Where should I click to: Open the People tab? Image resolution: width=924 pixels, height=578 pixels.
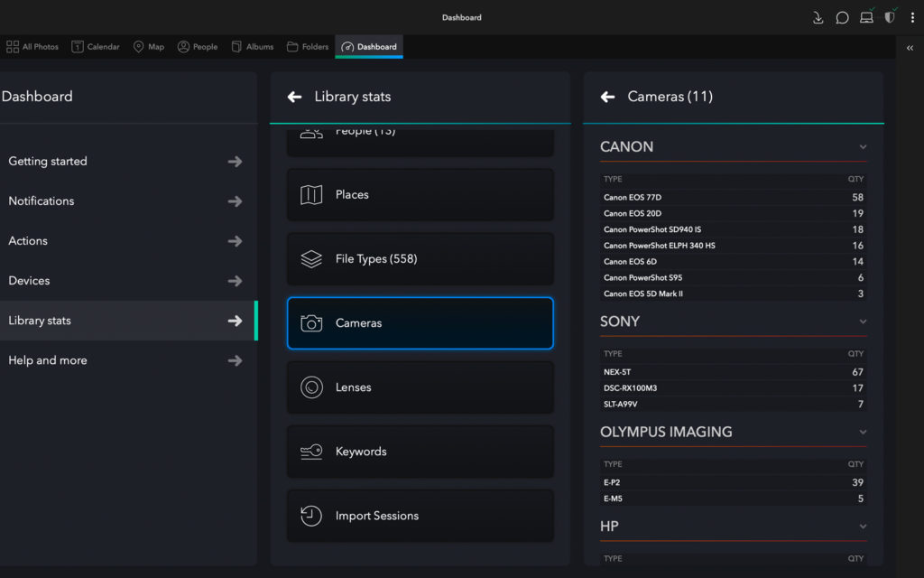pyautogui.click(x=198, y=47)
